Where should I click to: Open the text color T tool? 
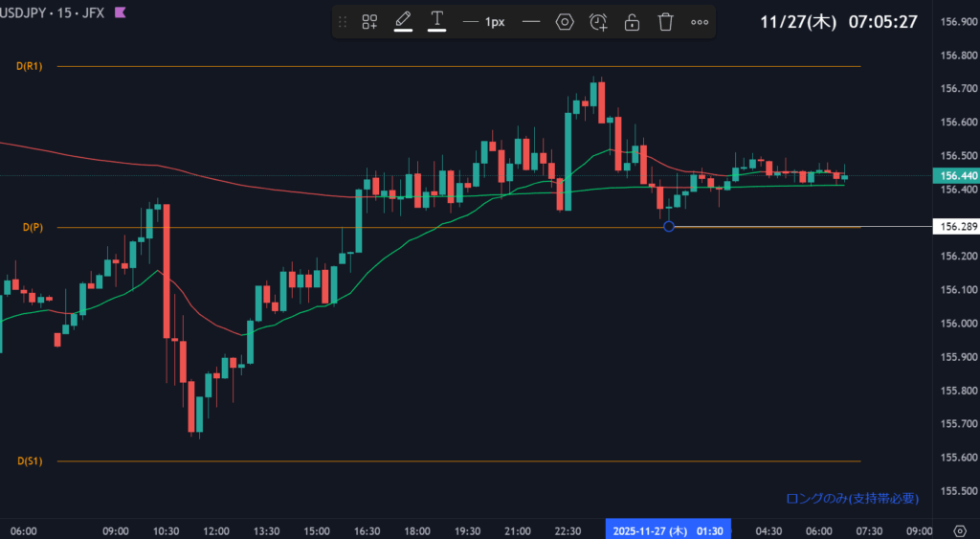pyautogui.click(x=437, y=21)
